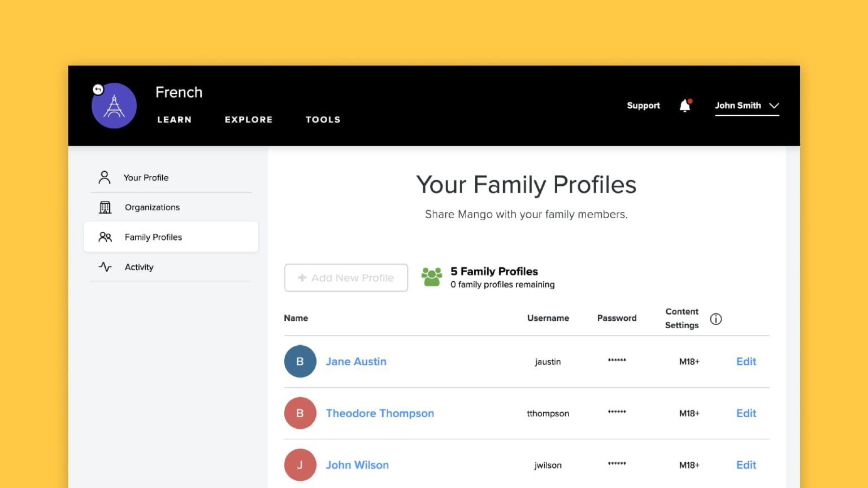Click the Add New Profile button
The height and width of the screenshot is (488, 868).
[x=346, y=278]
